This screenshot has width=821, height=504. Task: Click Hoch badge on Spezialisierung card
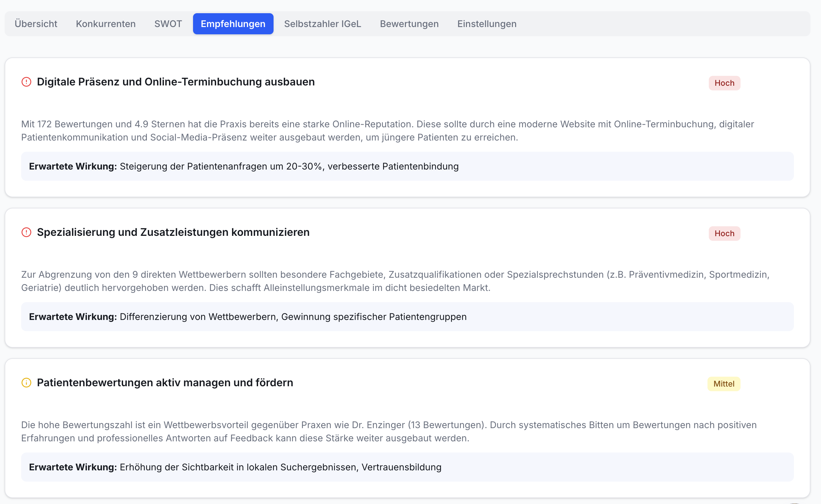click(x=724, y=233)
